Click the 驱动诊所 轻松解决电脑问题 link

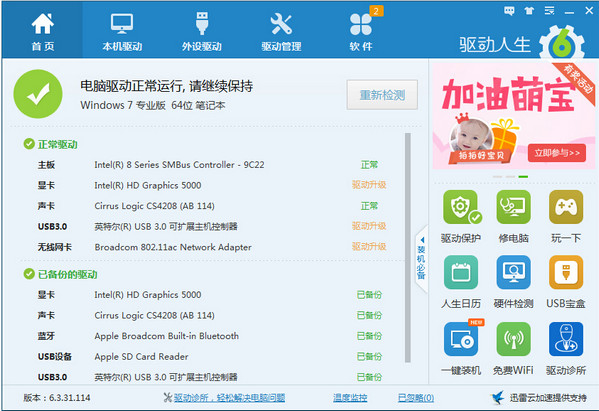point(230,398)
